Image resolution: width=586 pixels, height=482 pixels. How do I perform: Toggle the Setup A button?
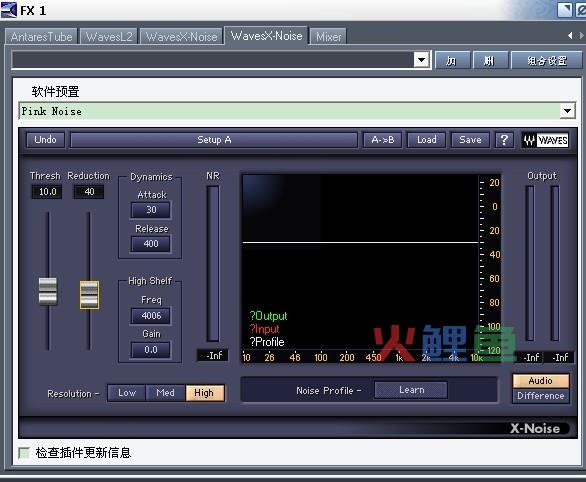click(214, 140)
